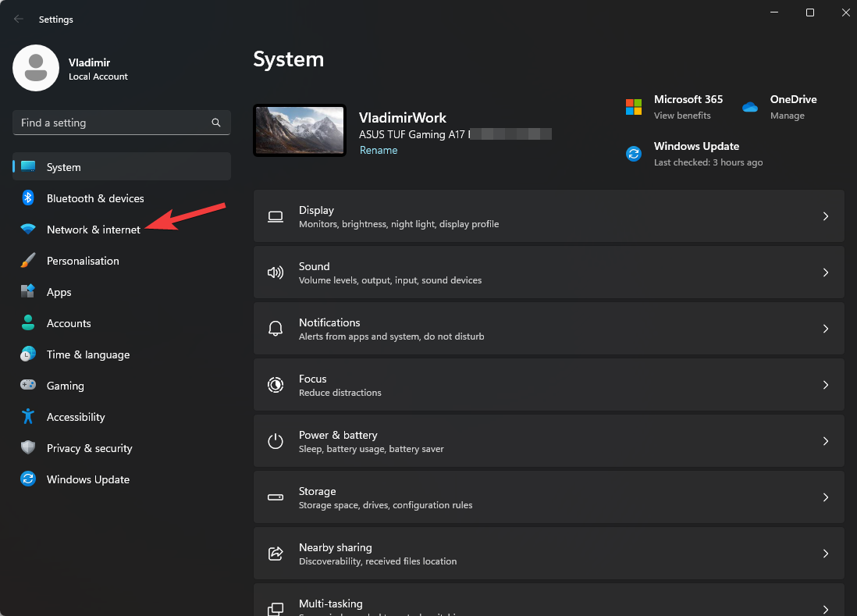Open the Accounts sidebar section
Viewport: 857px width, 616px height.
(x=69, y=323)
